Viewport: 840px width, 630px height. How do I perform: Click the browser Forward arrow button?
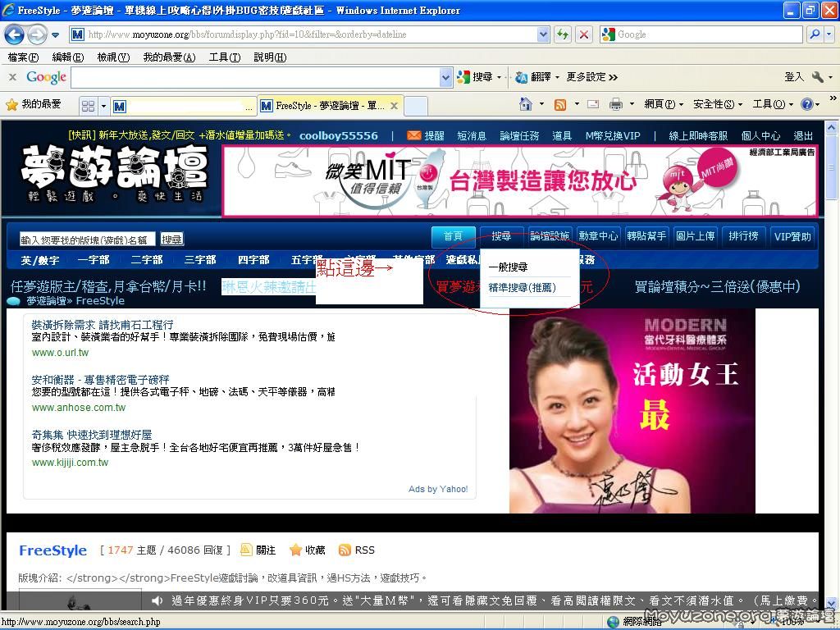coord(37,34)
